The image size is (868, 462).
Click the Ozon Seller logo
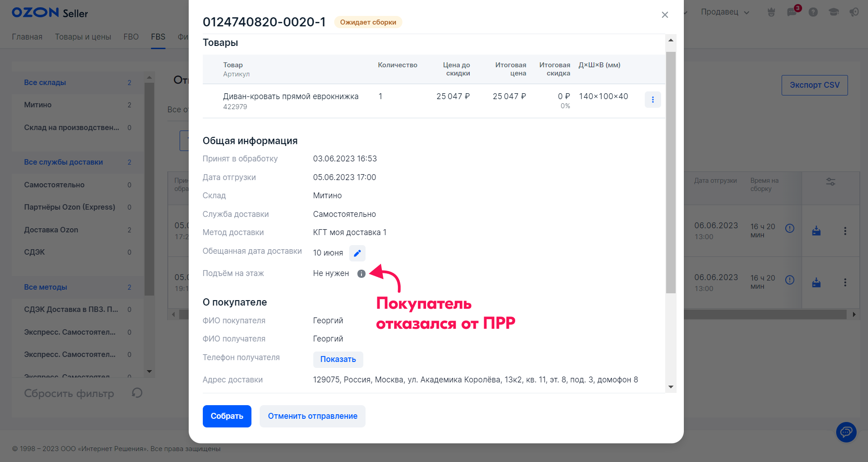click(x=50, y=13)
